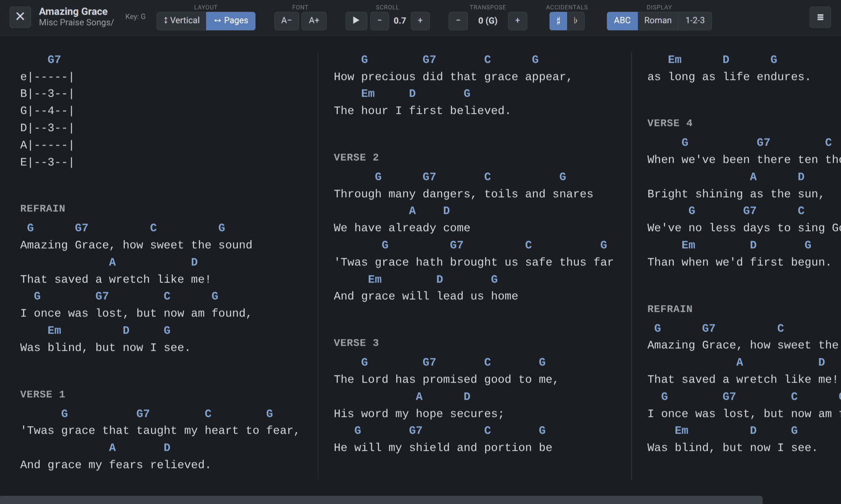
Task: Close the Amazing Grace song view
Action: 20,17
